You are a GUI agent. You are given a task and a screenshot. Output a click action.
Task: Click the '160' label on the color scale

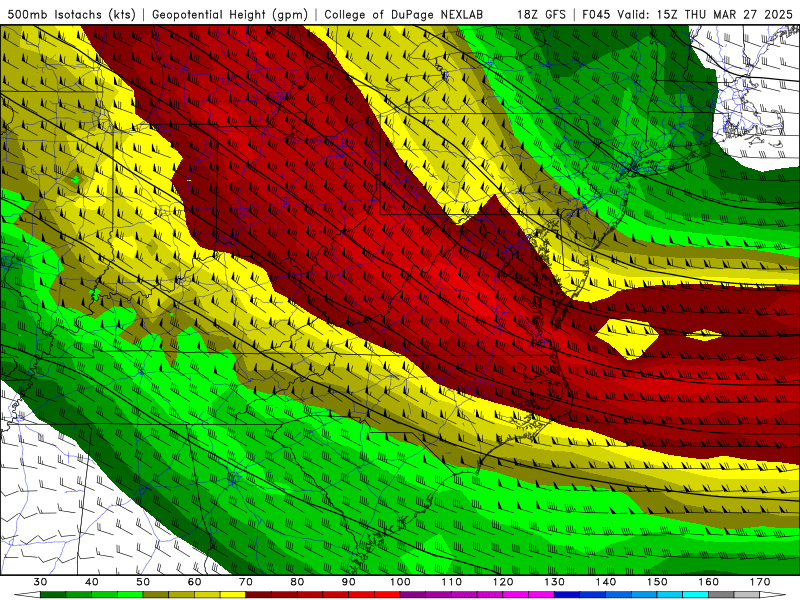(709, 582)
